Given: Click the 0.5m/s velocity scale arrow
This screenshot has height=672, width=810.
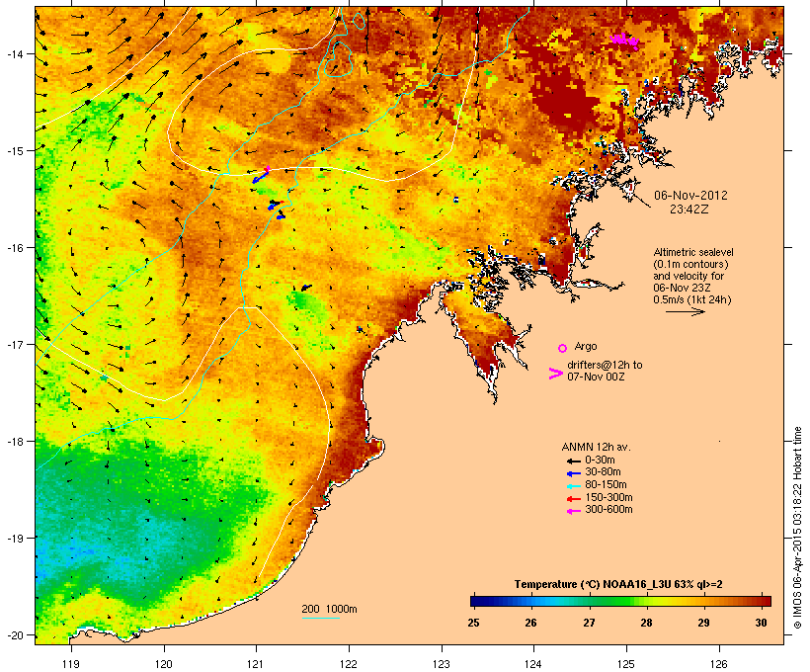Looking at the screenshot, I should click(685, 311).
